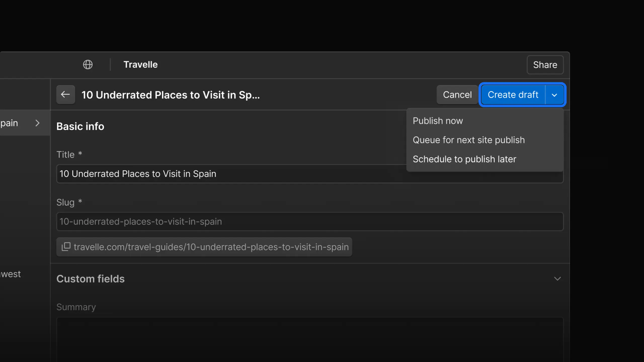Collapse the Custom fields section

click(557, 279)
